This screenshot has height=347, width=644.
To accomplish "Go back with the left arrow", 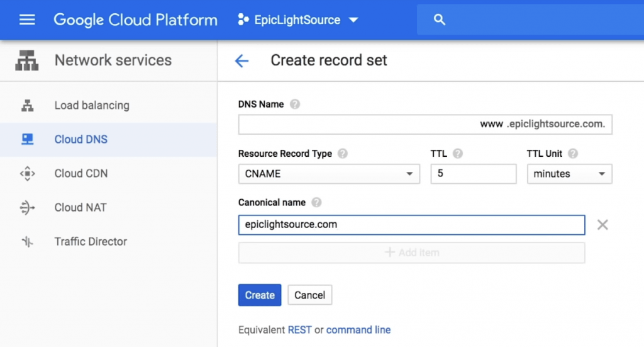I will point(241,61).
